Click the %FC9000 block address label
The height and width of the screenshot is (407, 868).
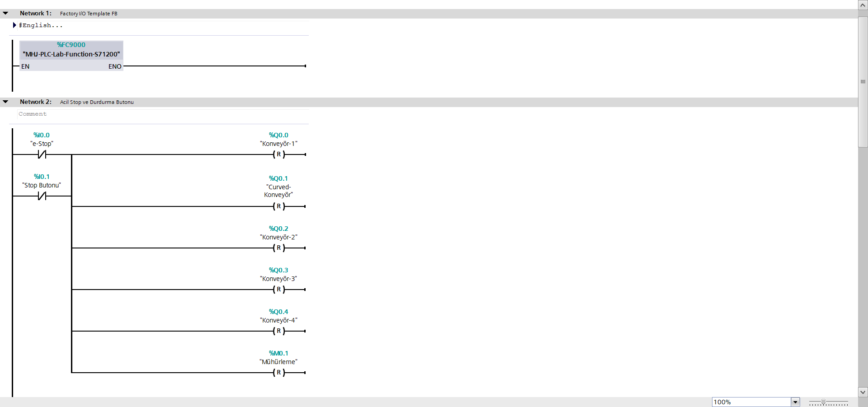[71, 45]
